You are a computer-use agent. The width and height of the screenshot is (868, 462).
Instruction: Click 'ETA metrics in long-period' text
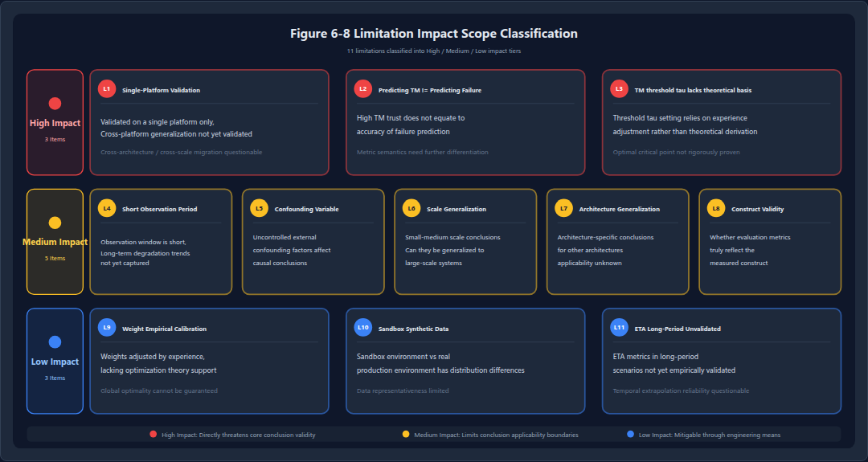pos(656,357)
